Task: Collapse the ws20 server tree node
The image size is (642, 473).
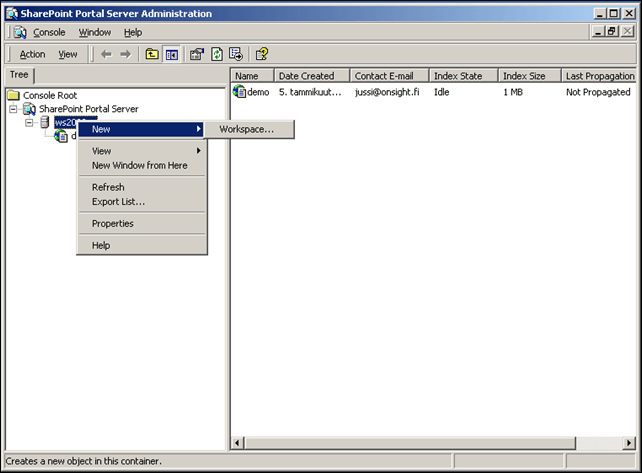Action: pyautogui.click(x=29, y=122)
